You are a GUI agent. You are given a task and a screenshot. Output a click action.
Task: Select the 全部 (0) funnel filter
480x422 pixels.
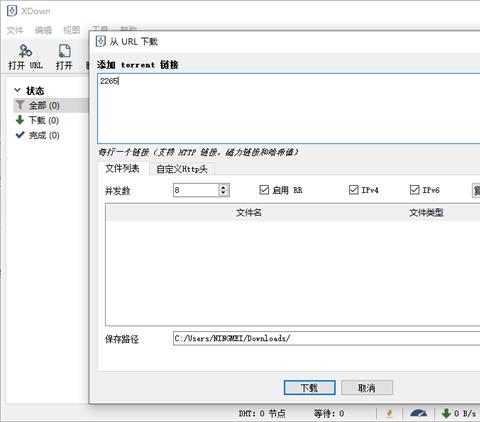[37, 105]
